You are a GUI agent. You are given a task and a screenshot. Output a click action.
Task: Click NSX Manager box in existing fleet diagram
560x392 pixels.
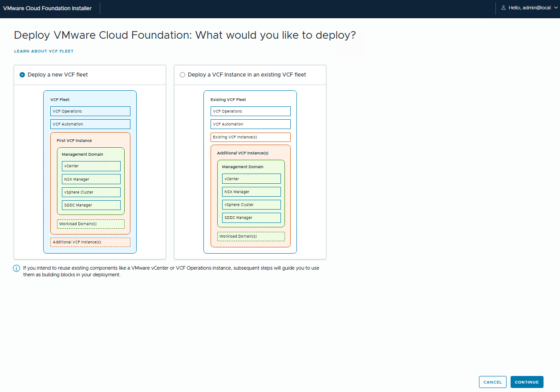coord(252,192)
